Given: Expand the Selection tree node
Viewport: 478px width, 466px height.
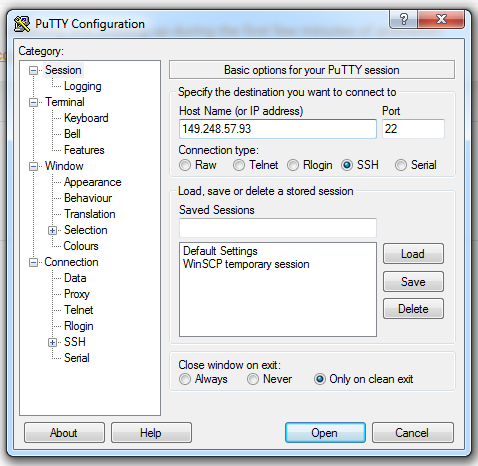Looking at the screenshot, I should [x=52, y=230].
